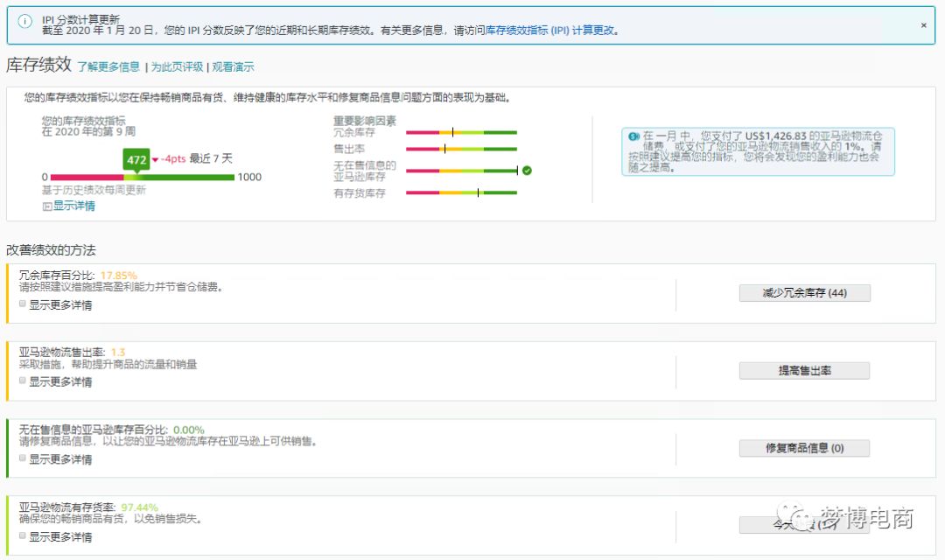Click the 观看演示 link

[x=233, y=66]
